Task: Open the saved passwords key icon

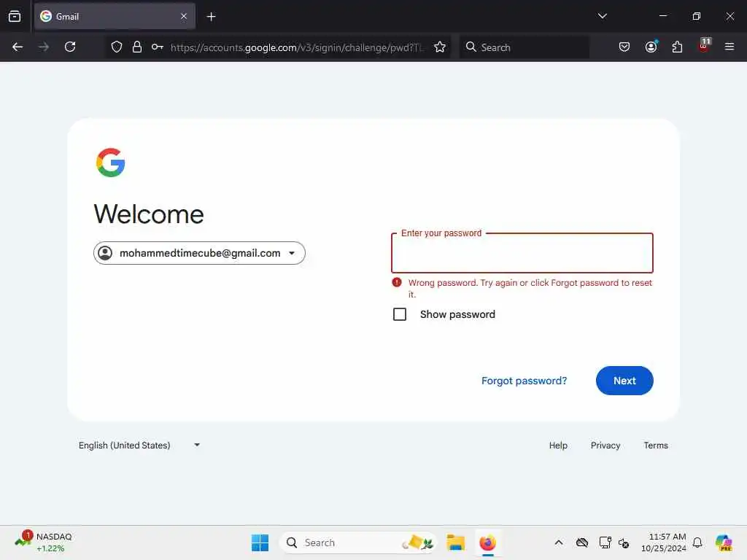Action: 158,47
